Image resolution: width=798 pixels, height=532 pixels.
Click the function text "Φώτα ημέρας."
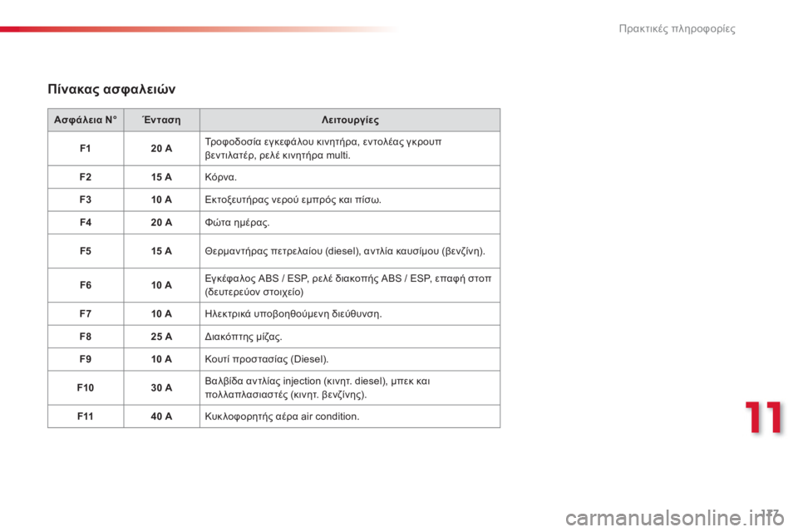point(237,223)
